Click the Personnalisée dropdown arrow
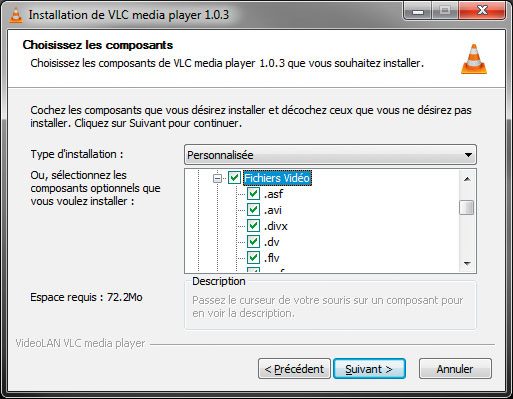 tap(468, 155)
